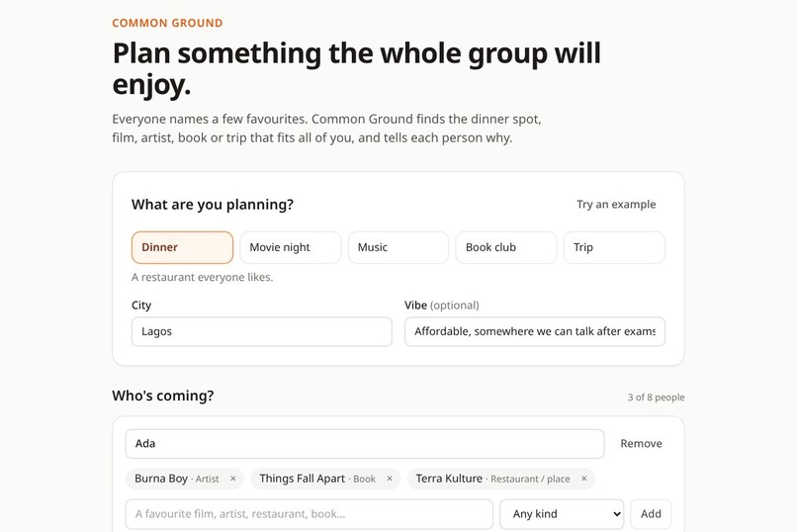Click the Things Fall Apart Book label
This screenshot has width=797, height=532.
[317, 479]
